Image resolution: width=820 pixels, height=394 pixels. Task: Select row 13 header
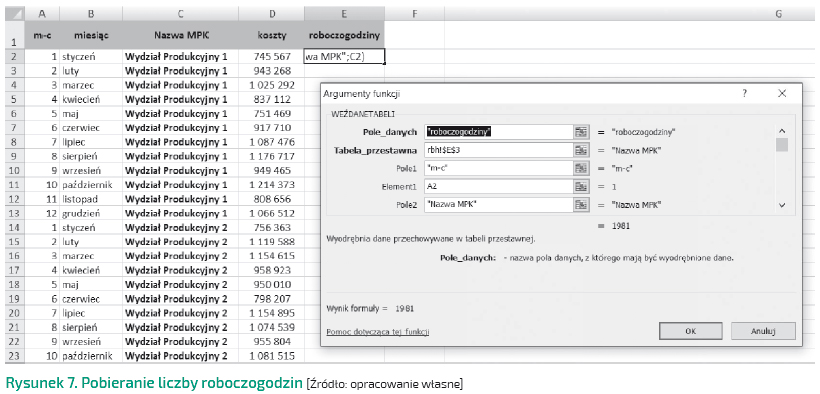coord(14,213)
